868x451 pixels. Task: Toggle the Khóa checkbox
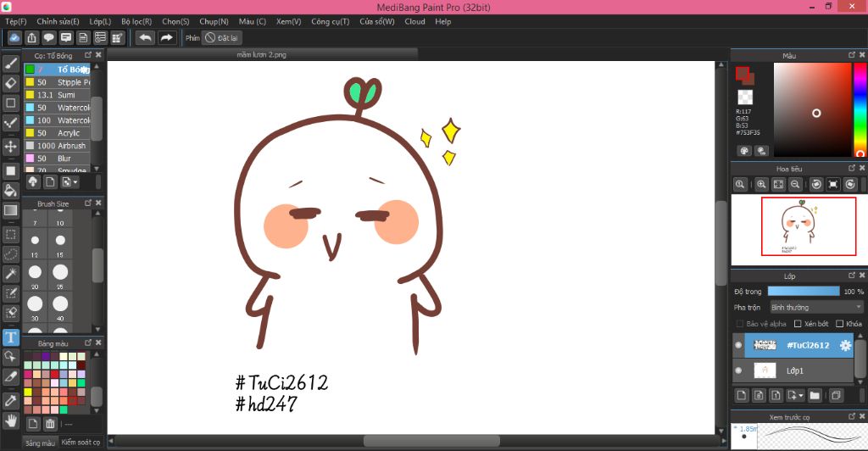[840, 323]
